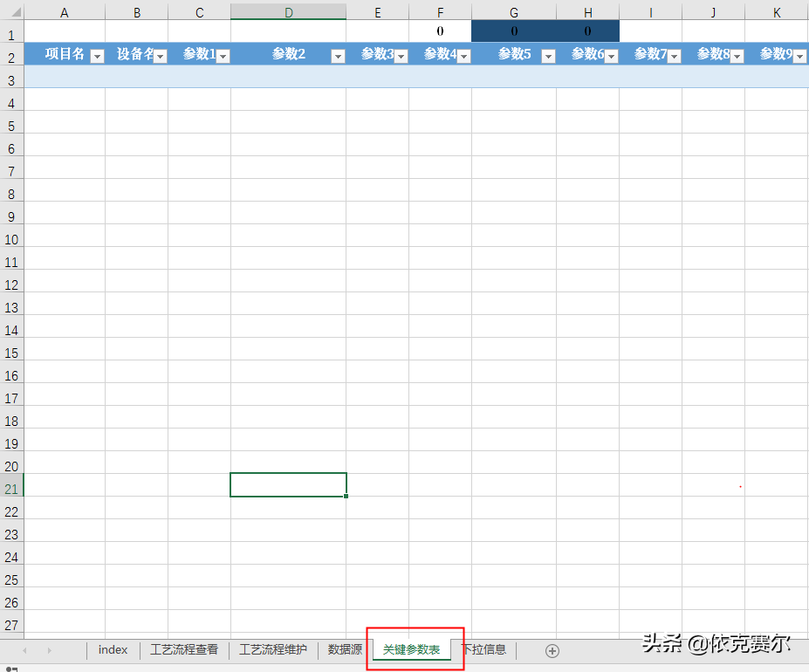
Task: Select column F header
Action: [440, 12]
